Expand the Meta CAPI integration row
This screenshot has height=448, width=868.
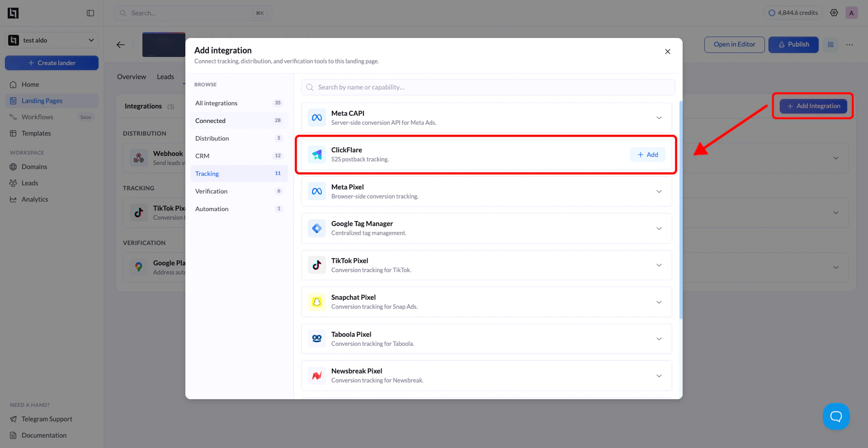659,118
